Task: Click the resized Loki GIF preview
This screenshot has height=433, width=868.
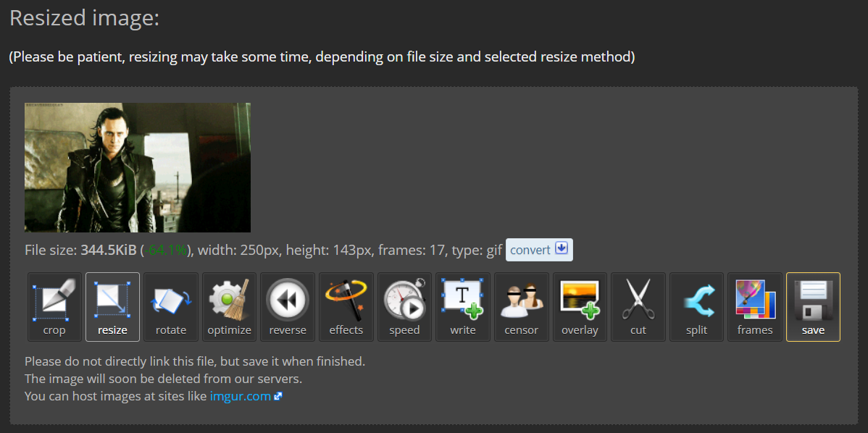Action: pyautogui.click(x=137, y=167)
